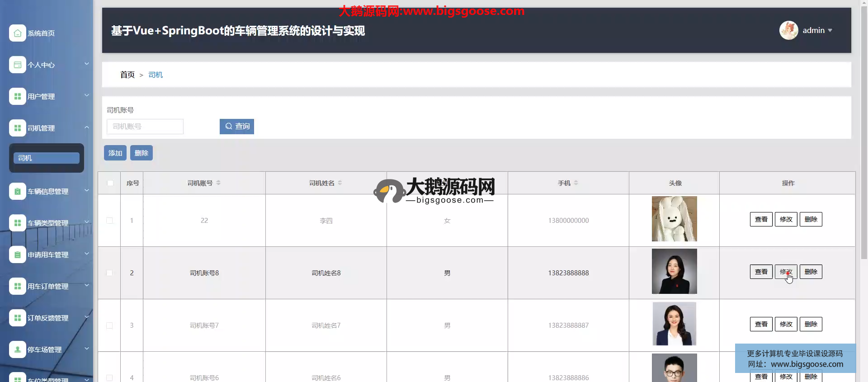868x382 pixels.
Task: Select the 司机 submenu item
Action: pyautogui.click(x=47, y=158)
